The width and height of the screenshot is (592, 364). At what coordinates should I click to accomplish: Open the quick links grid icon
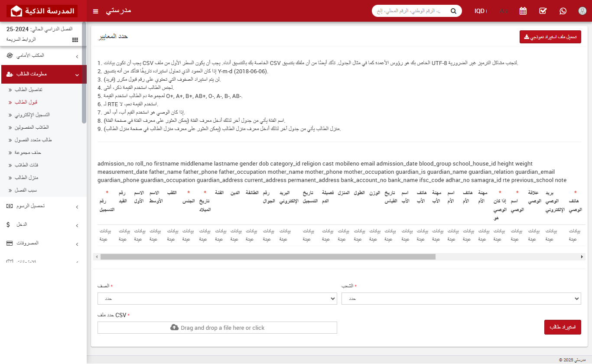coord(75,39)
